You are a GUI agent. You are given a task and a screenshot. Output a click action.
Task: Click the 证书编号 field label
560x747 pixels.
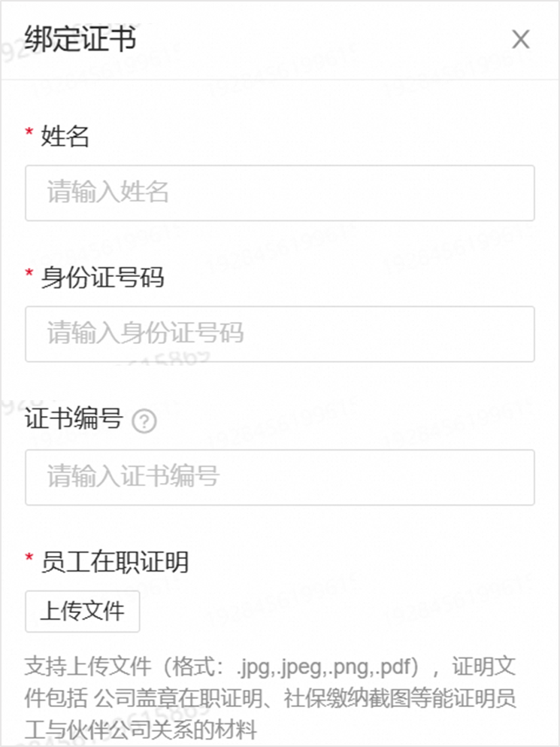[x=74, y=419]
